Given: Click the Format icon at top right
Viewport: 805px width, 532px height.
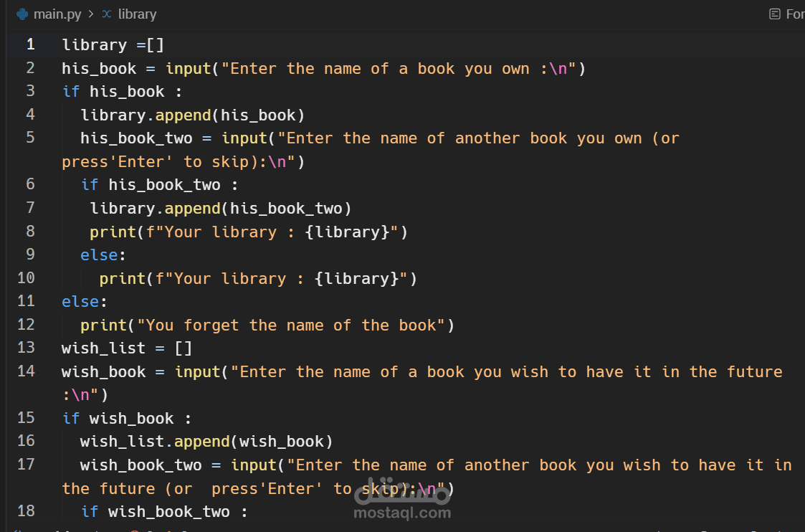Looking at the screenshot, I should pos(775,14).
